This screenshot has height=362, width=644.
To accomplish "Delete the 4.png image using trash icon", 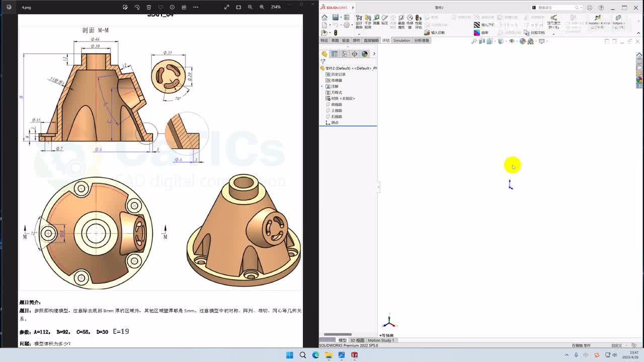I will [148, 7].
